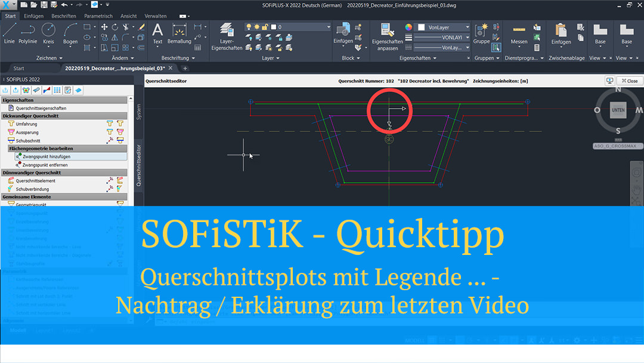Open the Ansicht menu tab
Screen dimensions: 644x363
tap(128, 16)
